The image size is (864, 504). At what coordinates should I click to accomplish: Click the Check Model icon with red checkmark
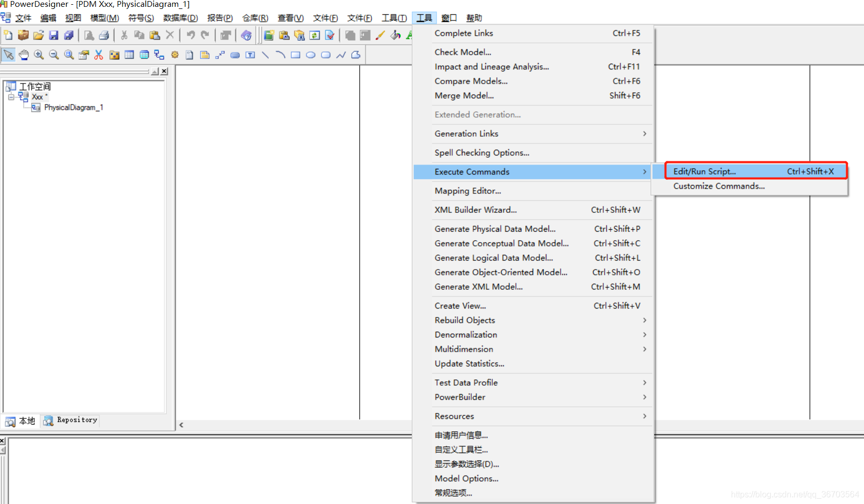click(x=330, y=35)
